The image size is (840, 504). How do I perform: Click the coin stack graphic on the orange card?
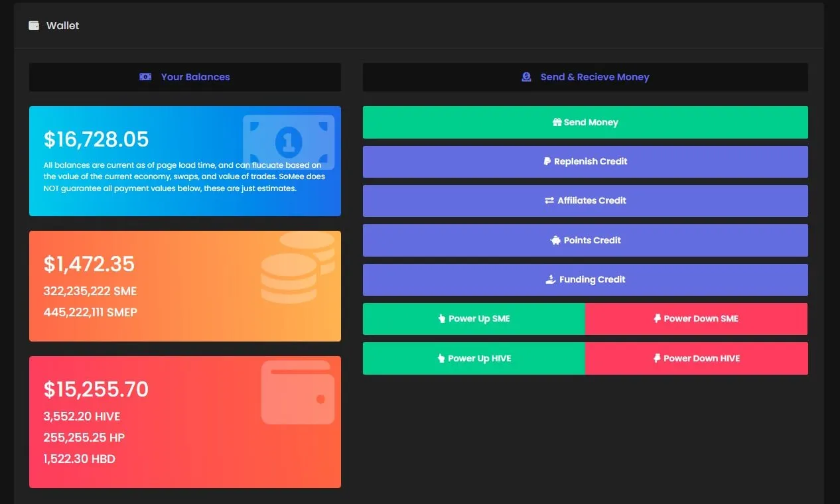(298, 267)
